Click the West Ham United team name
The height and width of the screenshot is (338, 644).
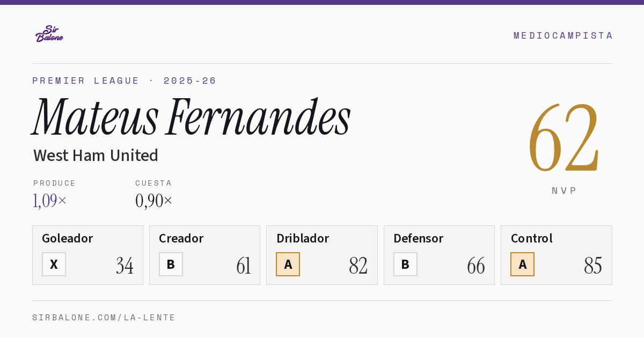[96, 156]
